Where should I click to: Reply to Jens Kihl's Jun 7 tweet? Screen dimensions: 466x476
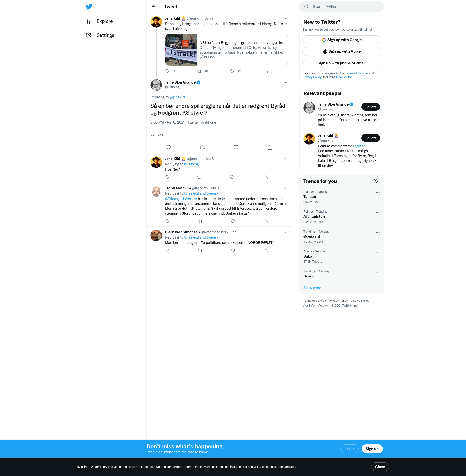click(x=167, y=71)
